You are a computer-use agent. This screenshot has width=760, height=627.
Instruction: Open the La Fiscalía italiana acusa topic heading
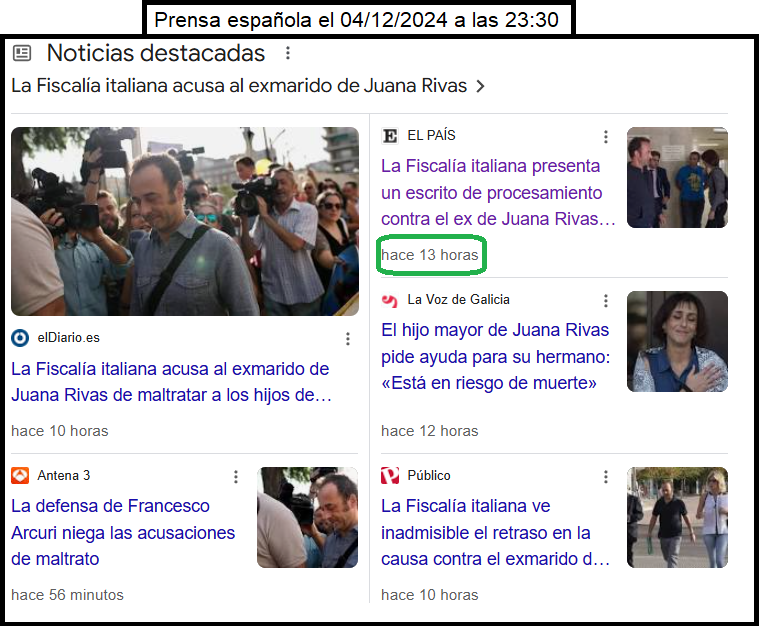(x=239, y=86)
